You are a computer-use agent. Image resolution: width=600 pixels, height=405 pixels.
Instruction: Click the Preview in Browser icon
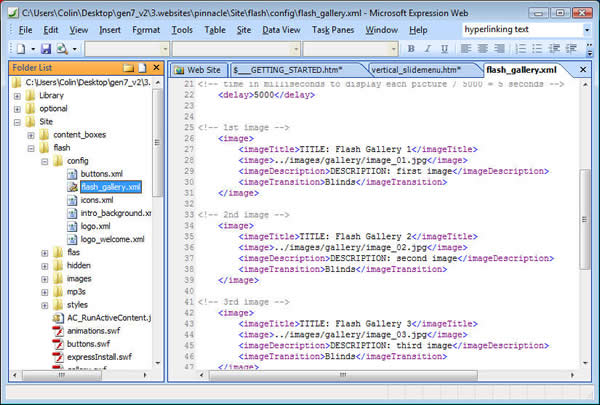(63, 49)
